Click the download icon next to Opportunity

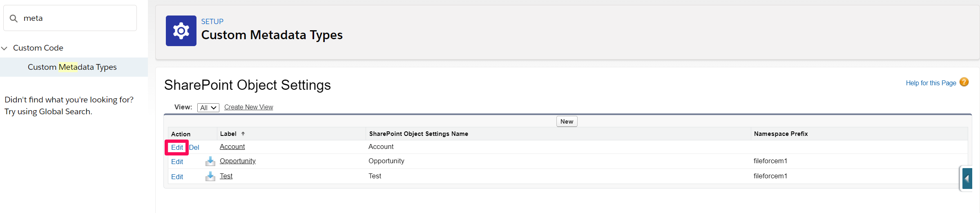(x=210, y=161)
